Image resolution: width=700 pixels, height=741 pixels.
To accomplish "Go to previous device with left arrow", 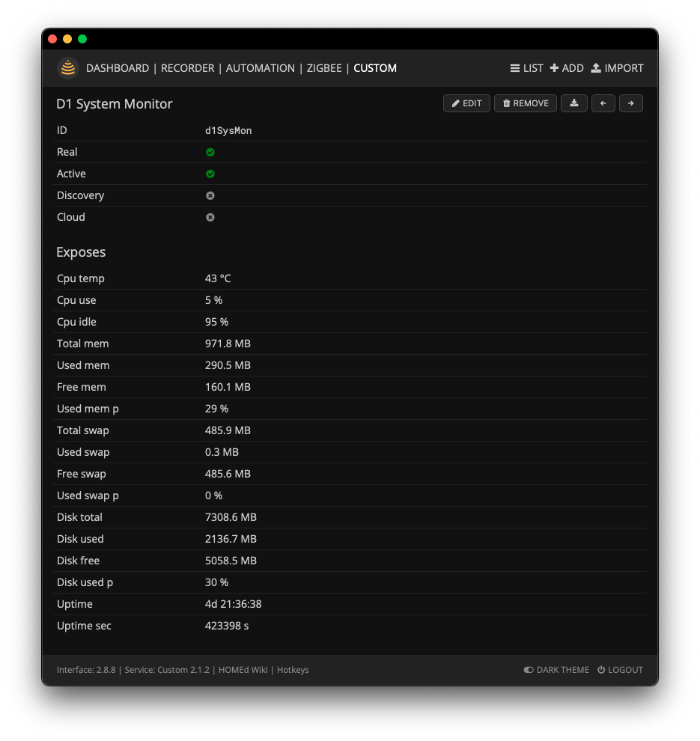I will pos(603,103).
